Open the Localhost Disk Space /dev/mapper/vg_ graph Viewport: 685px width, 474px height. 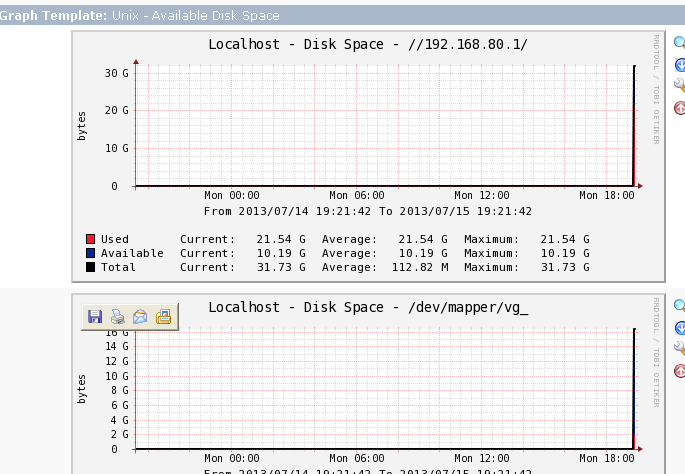pyautogui.click(x=368, y=384)
